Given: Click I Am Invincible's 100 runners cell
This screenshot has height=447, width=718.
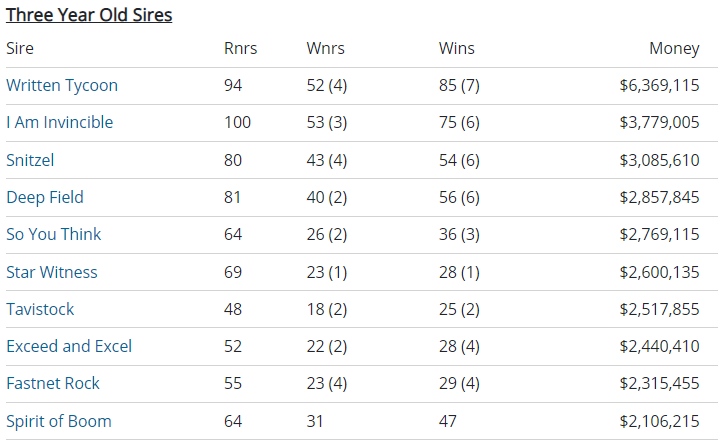Looking at the screenshot, I should [238, 123].
